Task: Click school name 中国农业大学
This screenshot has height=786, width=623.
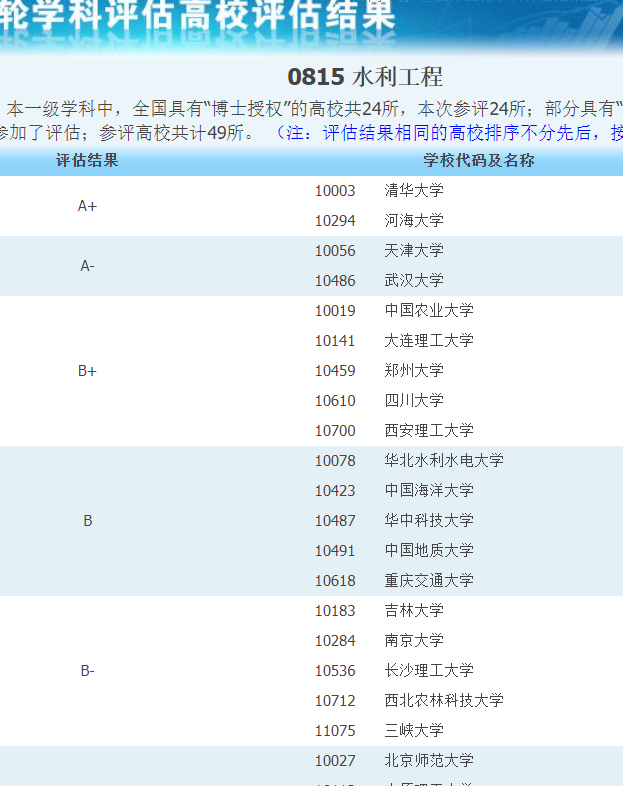Action: [429, 310]
